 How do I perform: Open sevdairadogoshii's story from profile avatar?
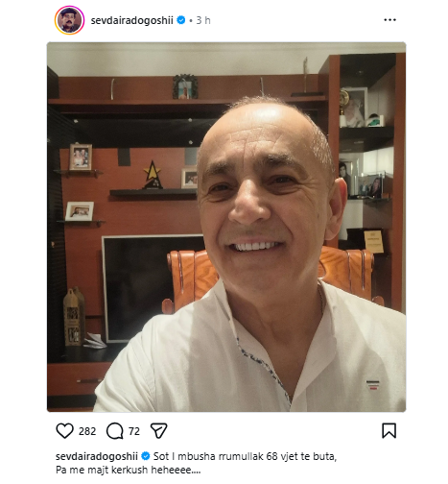pyautogui.click(x=69, y=20)
